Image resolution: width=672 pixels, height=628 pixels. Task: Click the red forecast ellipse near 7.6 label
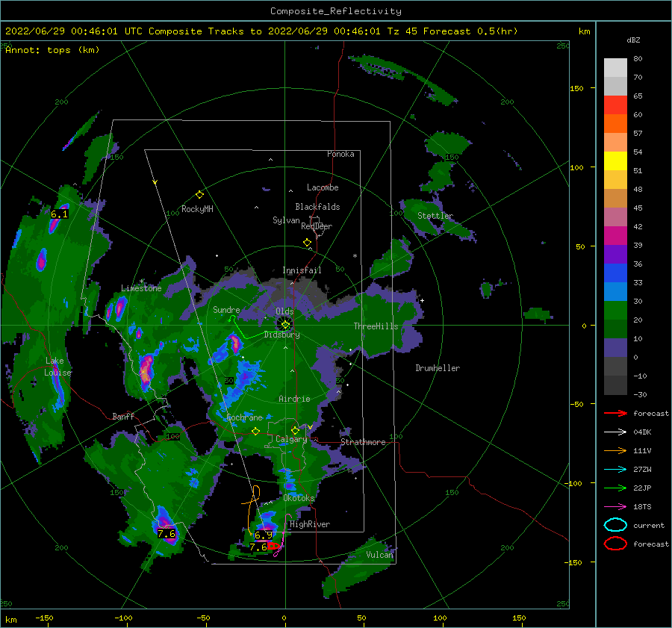(274, 546)
